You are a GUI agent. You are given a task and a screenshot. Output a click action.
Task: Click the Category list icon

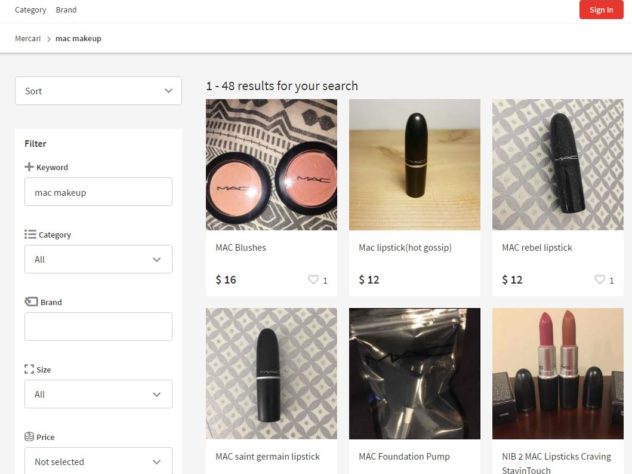(x=29, y=234)
